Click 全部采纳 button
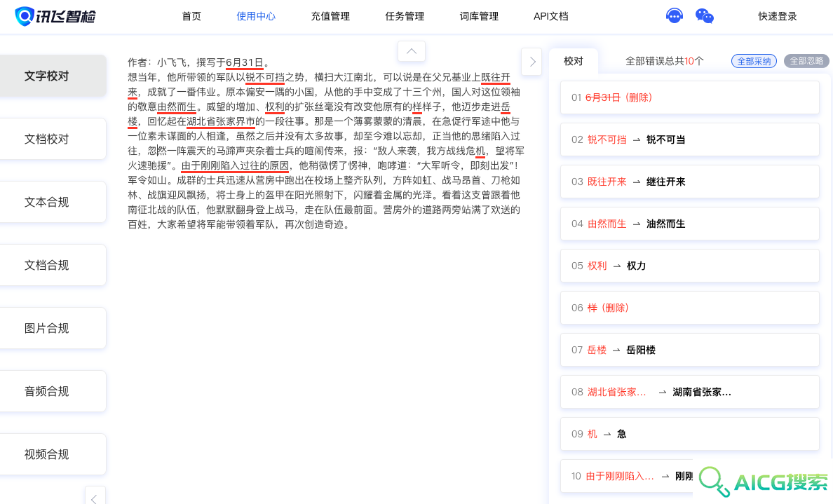The width and height of the screenshot is (833, 504). 754,61
